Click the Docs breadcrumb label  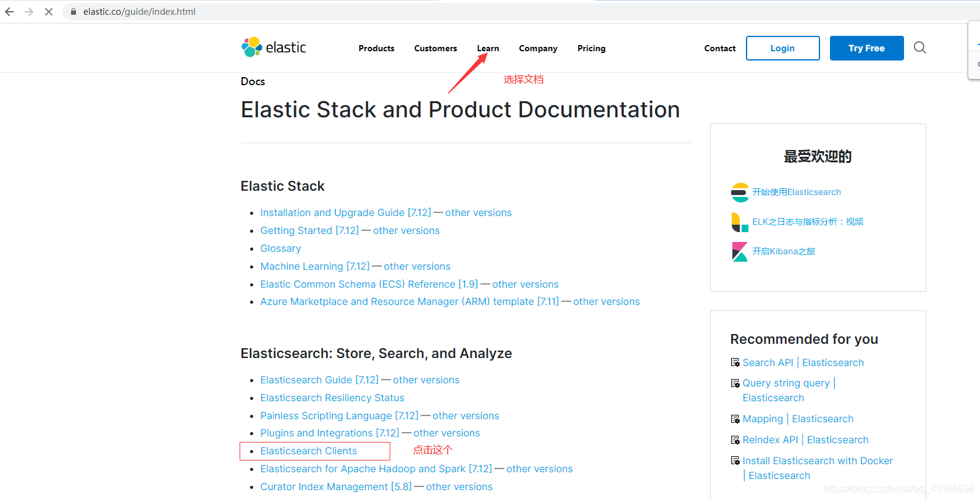(x=253, y=81)
